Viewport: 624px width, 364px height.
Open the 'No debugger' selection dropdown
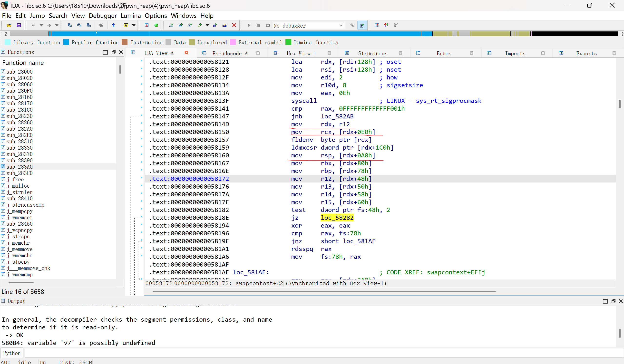309,26
